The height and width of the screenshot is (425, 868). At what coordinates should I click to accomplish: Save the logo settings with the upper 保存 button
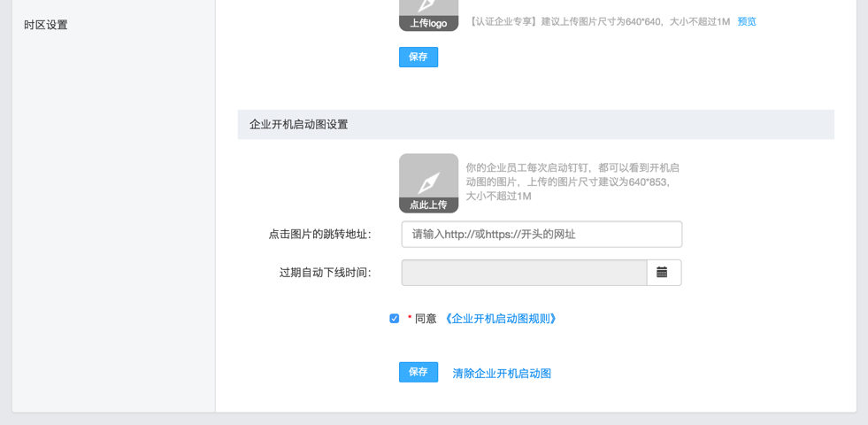pyautogui.click(x=419, y=57)
